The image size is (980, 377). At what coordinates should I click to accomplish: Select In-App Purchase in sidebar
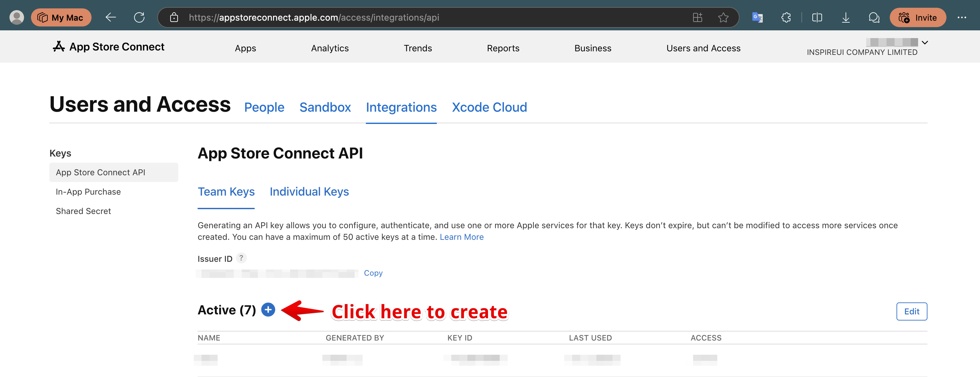(88, 191)
